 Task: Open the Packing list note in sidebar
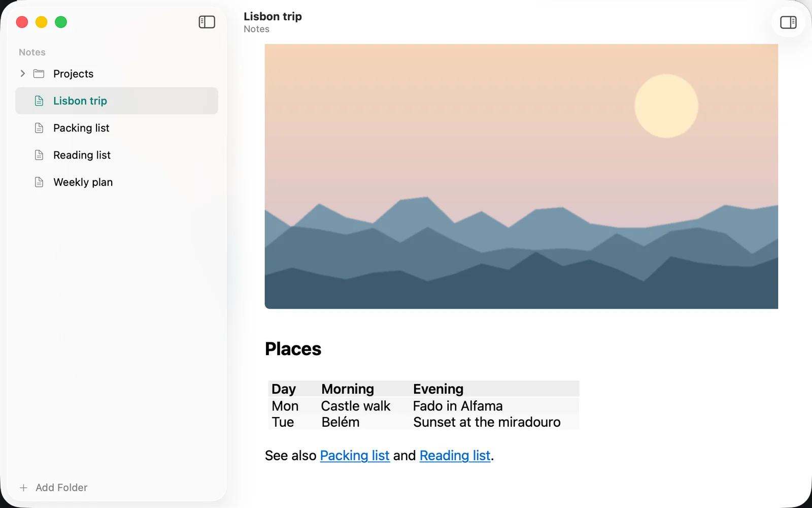[117, 128]
